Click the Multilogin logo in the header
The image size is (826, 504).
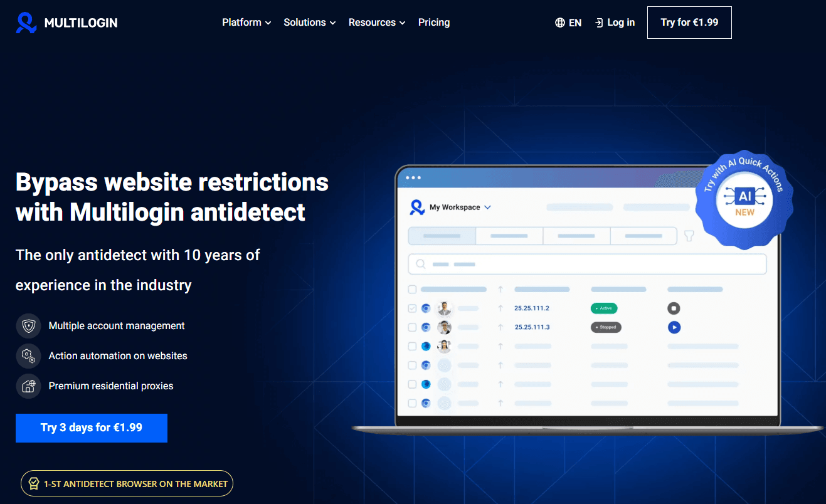66,23
